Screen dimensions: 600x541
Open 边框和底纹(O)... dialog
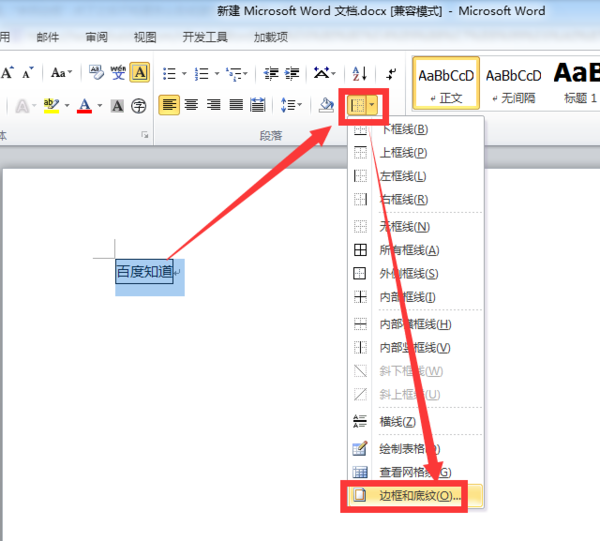(x=416, y=495)
